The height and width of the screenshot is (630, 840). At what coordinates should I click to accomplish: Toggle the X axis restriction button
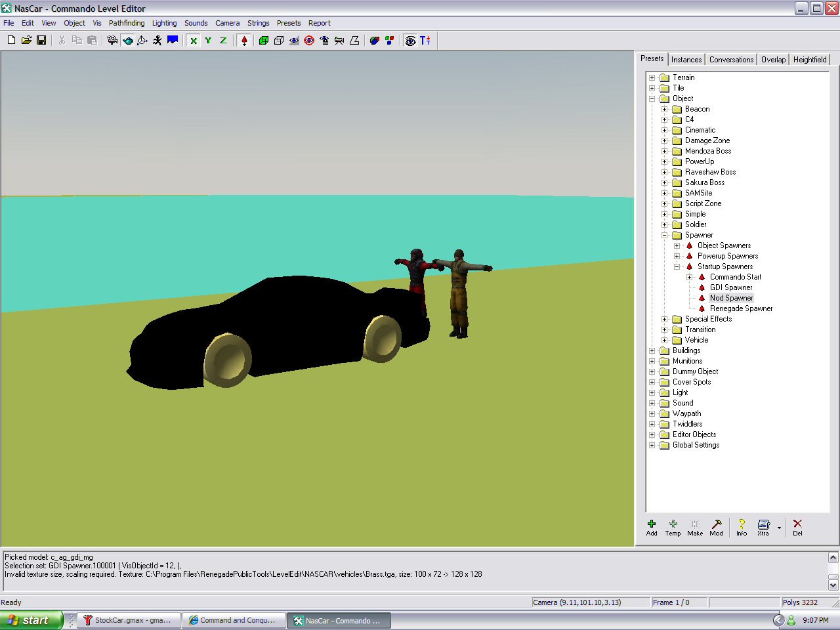(194, 41)
